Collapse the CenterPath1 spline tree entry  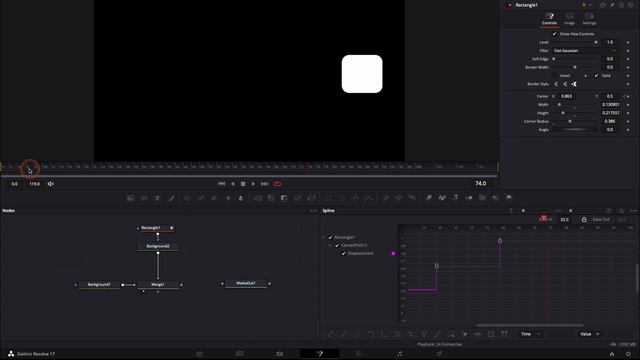(x=330, y=245)
